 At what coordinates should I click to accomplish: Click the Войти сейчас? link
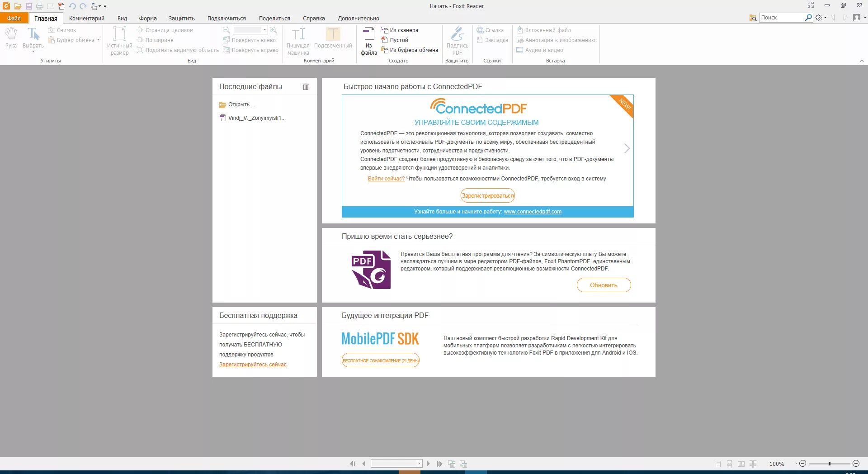coord(386,179)
